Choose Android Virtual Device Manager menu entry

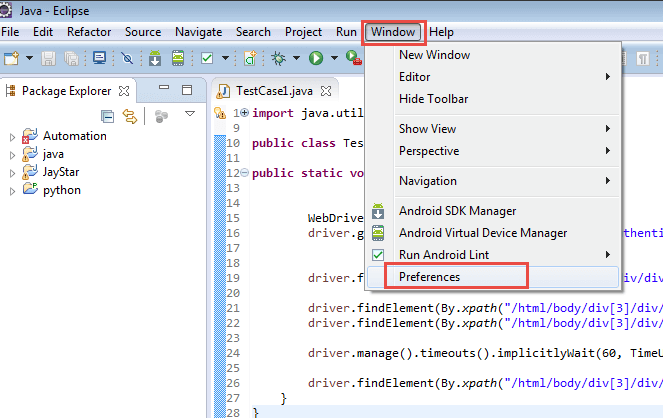pos(493,233)
